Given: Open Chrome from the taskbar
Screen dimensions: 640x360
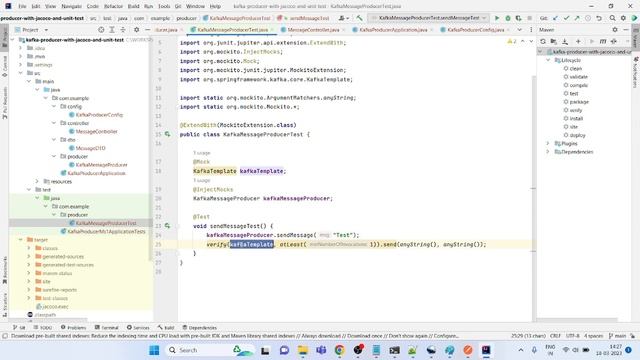Looking at the screenshot, I should pos(339,350).
